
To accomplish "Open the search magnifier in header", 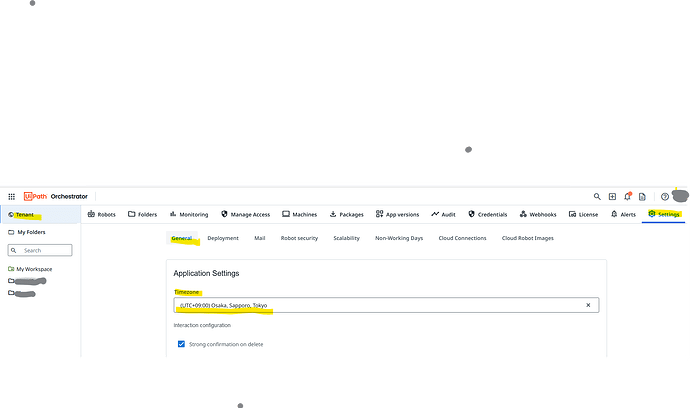I will pos(597,196).
